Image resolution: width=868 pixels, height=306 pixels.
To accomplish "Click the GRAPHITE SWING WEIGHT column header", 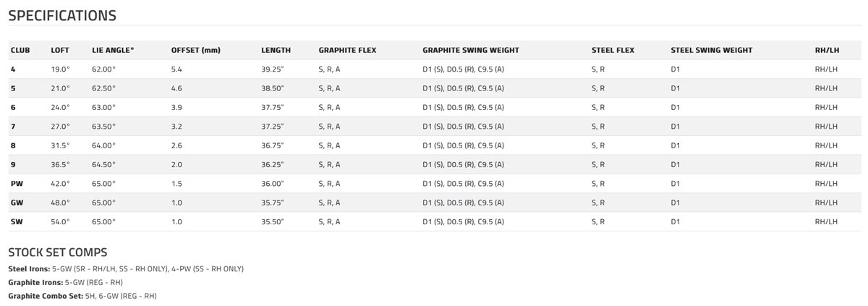I will point(470,51).
